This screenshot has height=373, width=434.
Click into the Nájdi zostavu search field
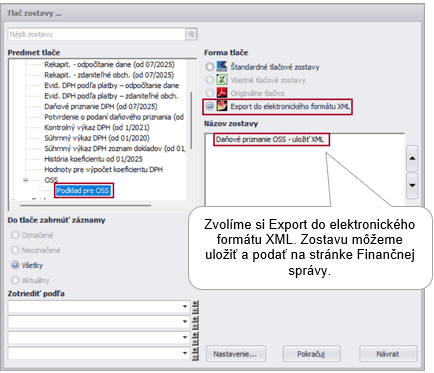pyautogui.click(x=97, y=34)
